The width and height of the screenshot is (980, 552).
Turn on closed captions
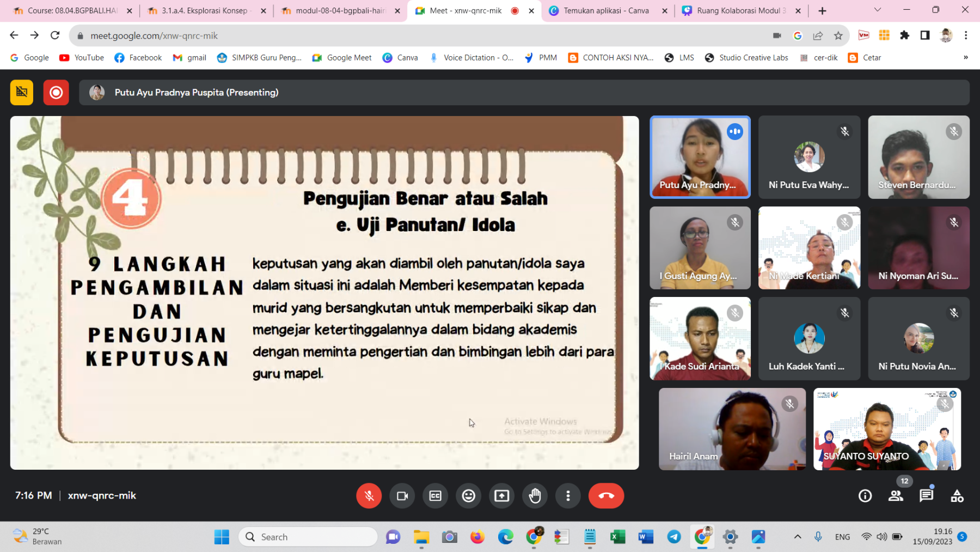[436, 496]
